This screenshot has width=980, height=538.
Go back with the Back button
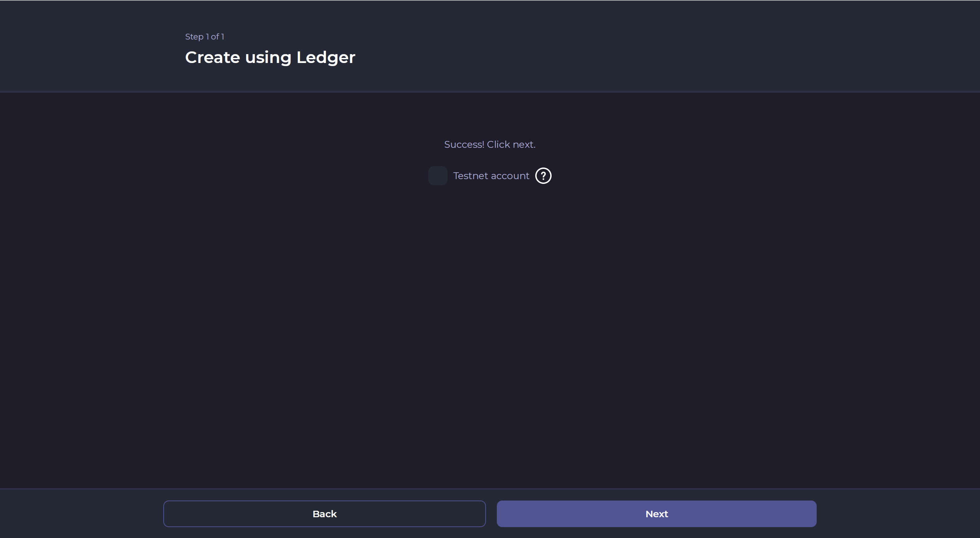click(324, 513)
